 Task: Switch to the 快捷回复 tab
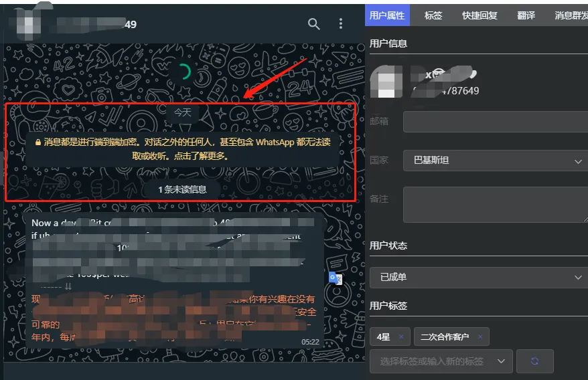point(480,15)
